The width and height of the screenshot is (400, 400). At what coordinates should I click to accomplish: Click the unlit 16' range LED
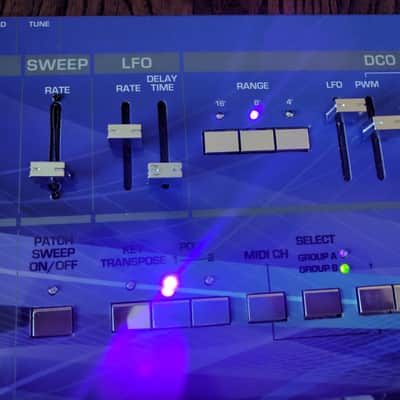point(220,116)
